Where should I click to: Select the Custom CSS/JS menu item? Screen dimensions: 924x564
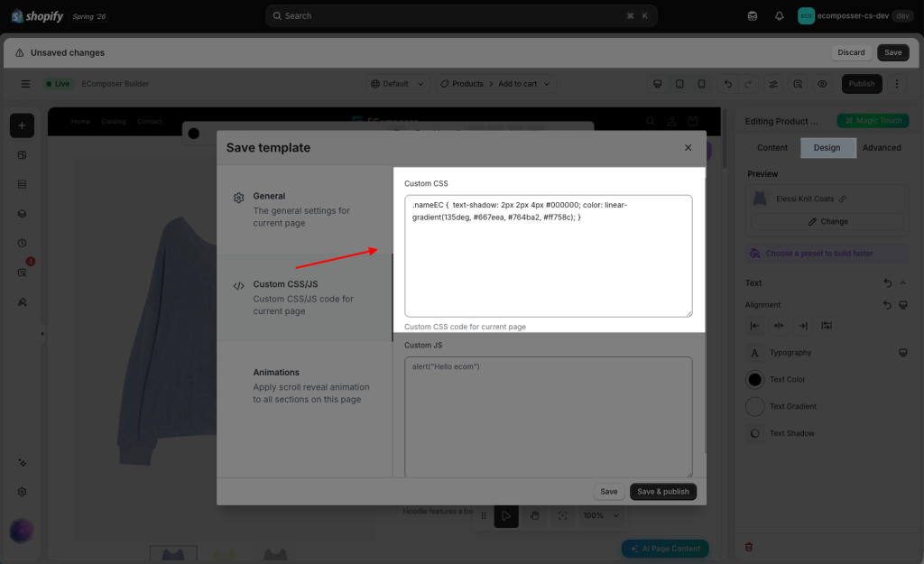tap(304, 297)
